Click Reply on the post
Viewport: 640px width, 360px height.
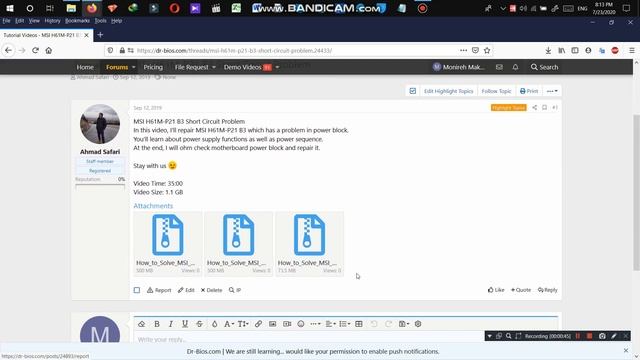(547, 290)
